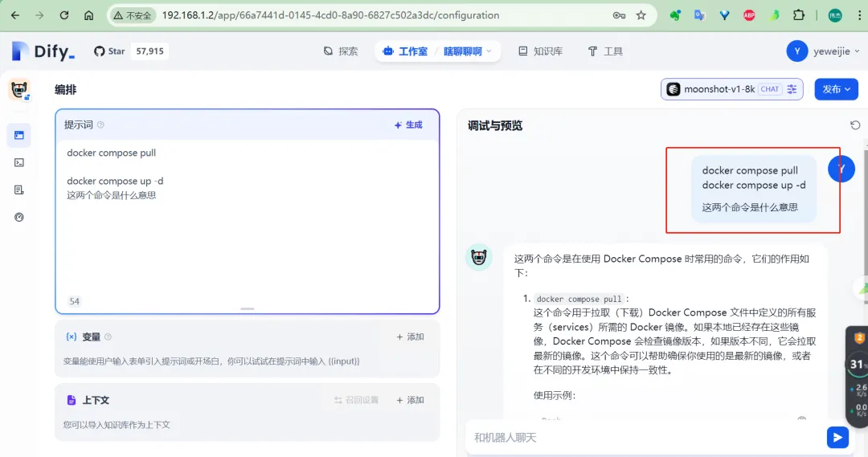Go to the 工具 tools tab
The height and width of the screenshot is (457, 868).
tap(605, 51)
